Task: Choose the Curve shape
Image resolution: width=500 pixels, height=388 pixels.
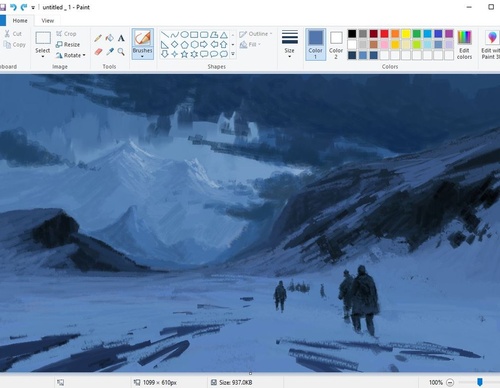Action: pos(175,35)
